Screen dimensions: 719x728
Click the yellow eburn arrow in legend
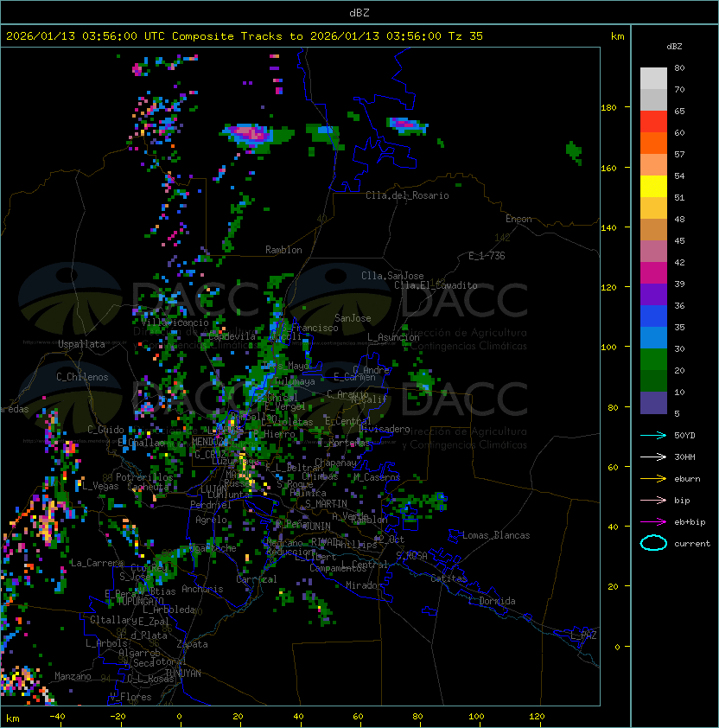[x=653, y=479]
